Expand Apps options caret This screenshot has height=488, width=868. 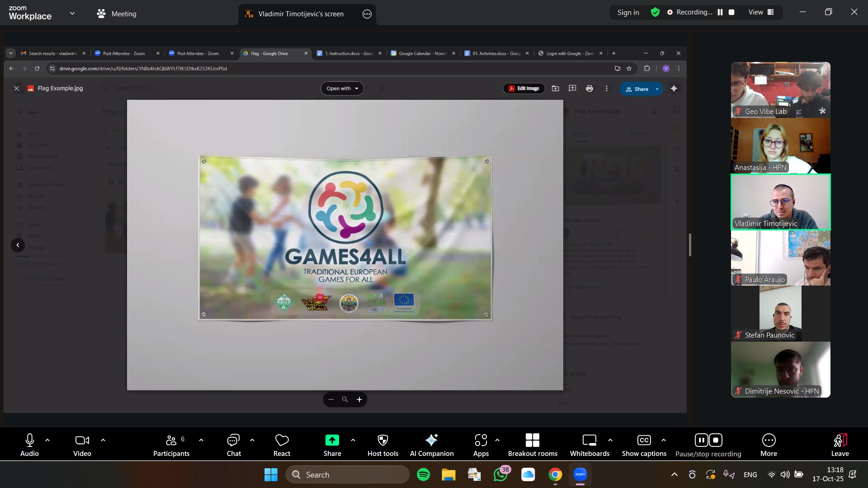coord(497,440)
